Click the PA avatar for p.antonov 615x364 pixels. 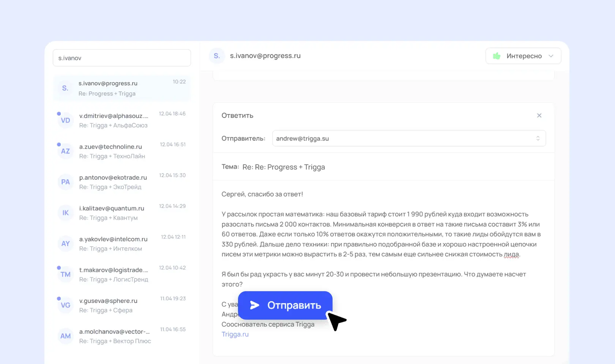[x=65, y=182]
